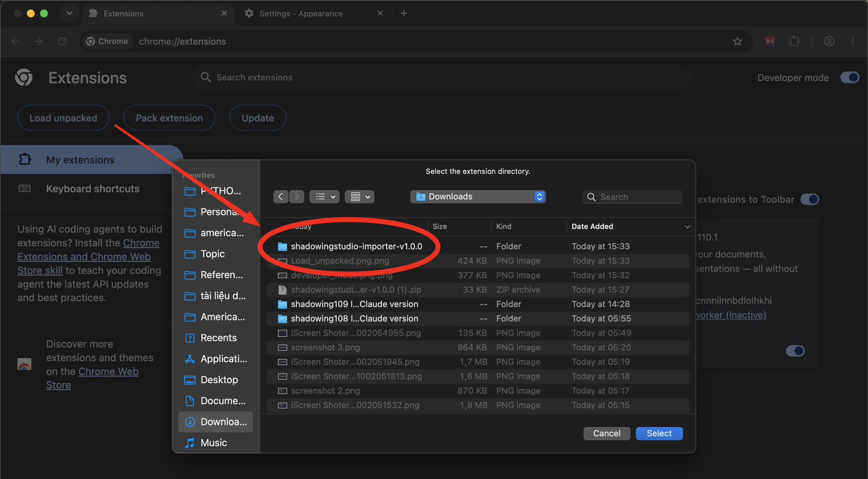Open list view options dropdown
The image size is (868, 479).
[325, 197]
